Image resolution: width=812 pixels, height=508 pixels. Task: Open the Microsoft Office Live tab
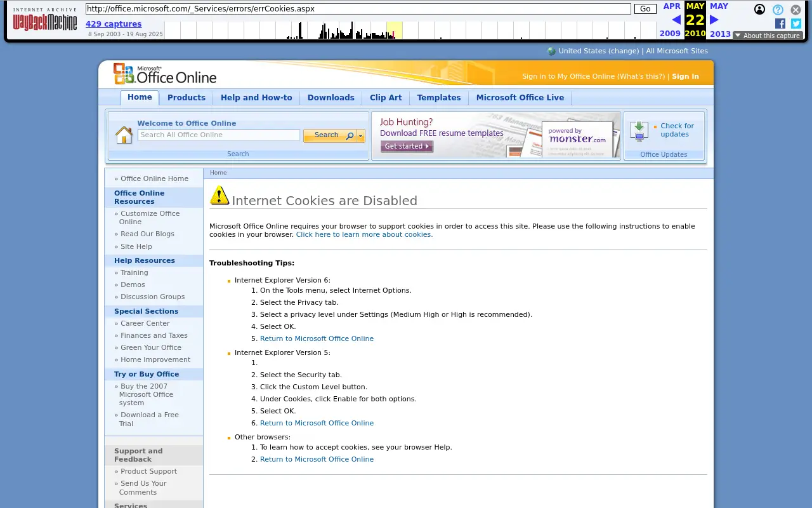(x=520, y=98)
